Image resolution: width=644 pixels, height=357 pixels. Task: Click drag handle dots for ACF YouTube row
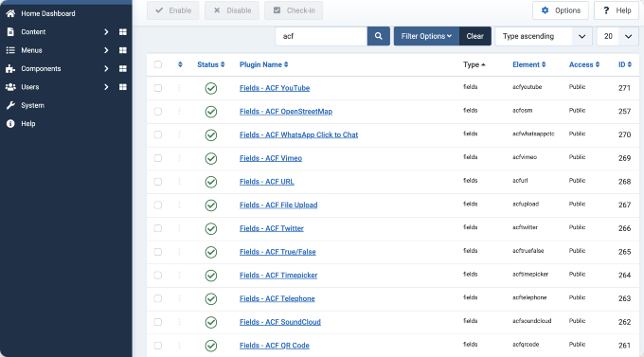(x=179, y=88)
